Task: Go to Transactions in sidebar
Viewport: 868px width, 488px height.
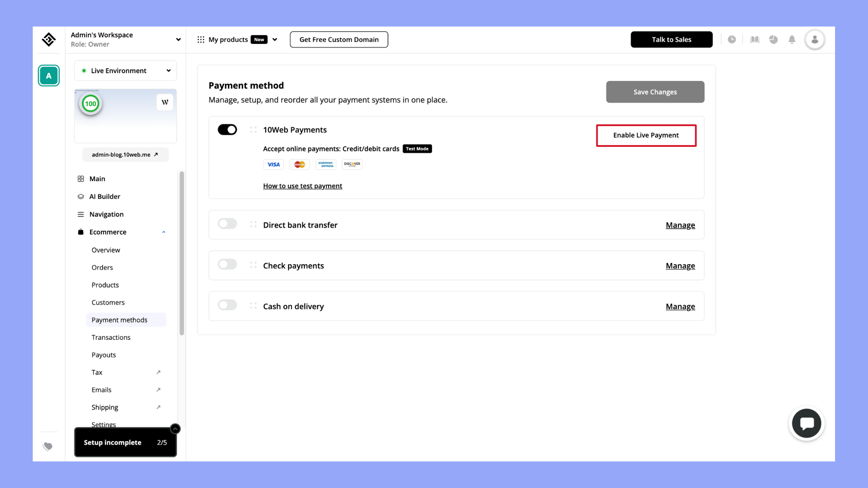Action: (x=111, y=338)
